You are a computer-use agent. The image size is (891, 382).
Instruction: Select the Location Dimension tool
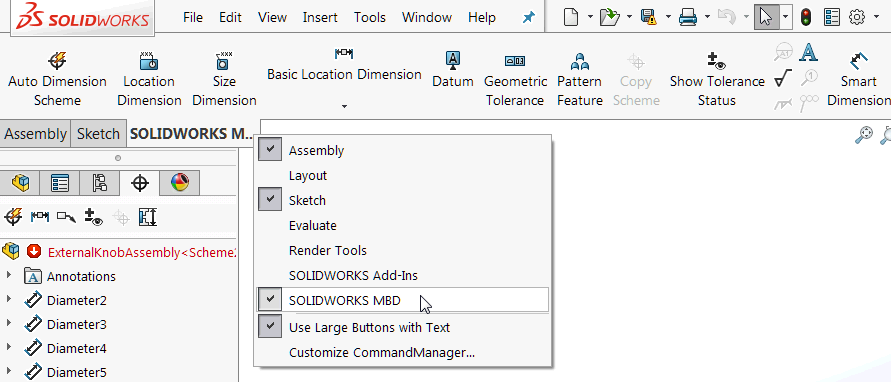[149, 79]
